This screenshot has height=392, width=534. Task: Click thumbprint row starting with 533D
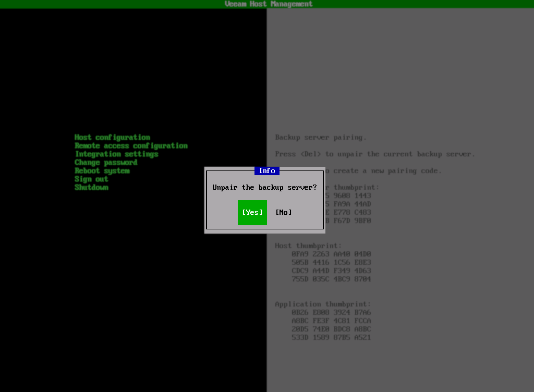331,337
